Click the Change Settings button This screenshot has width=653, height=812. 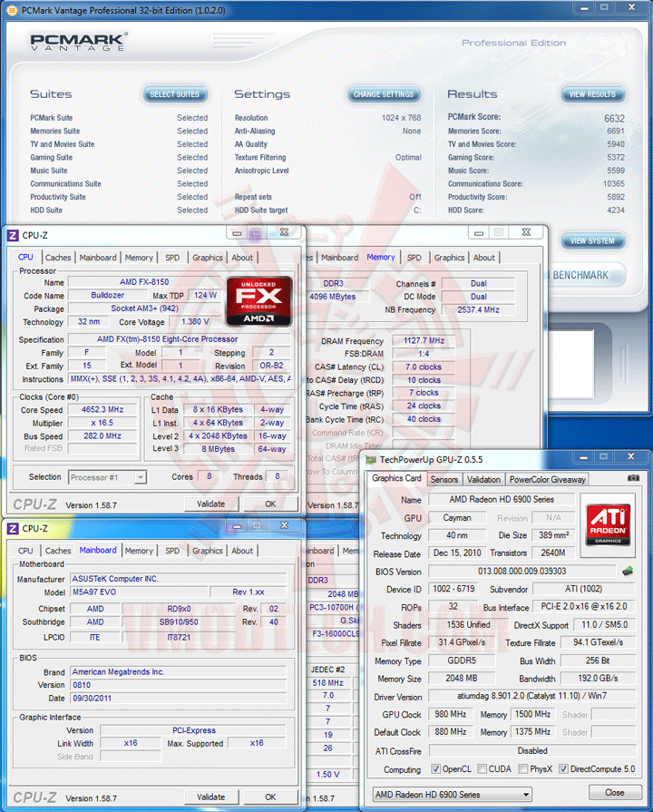[384, 94]
